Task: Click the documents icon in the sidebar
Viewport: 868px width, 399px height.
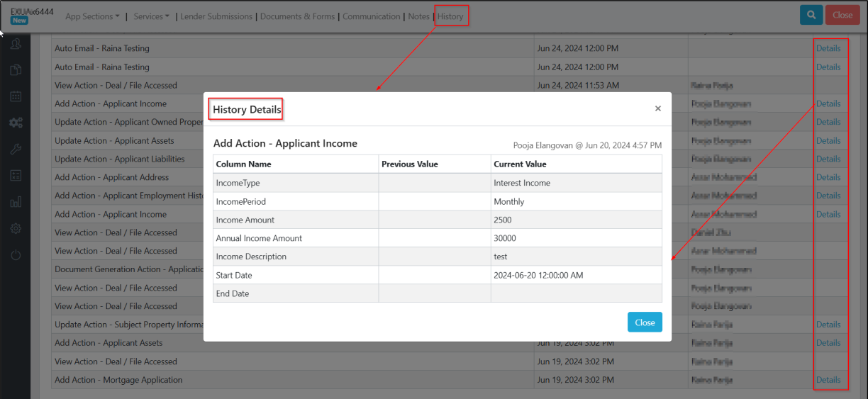Action: pyautogui.click(x=16, y=70)
